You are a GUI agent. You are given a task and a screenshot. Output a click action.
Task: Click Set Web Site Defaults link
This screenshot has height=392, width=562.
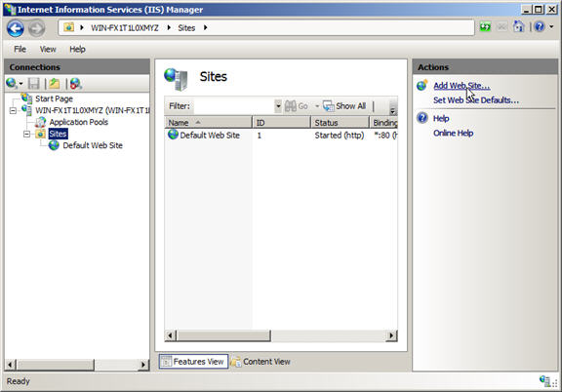tap(476, 100)
